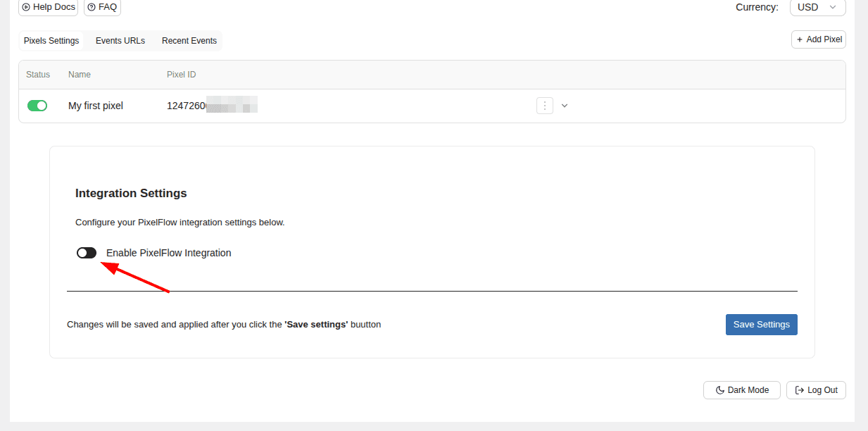Expand the My first pixel row chevron
868x431 pixels.
point(564,106)
